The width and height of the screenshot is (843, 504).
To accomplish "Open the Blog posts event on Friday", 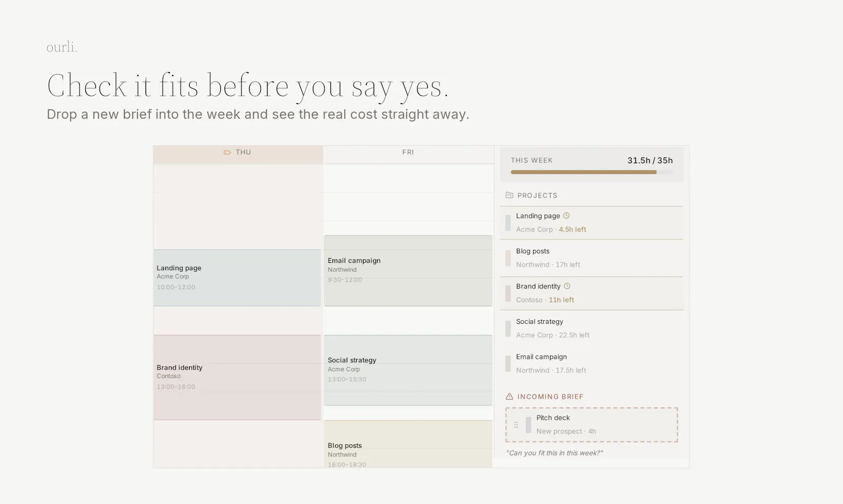I will pos(408,444).
